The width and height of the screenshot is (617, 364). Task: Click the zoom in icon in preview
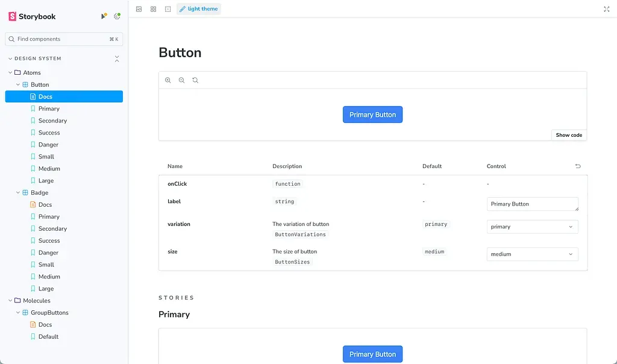click(168, 80)
